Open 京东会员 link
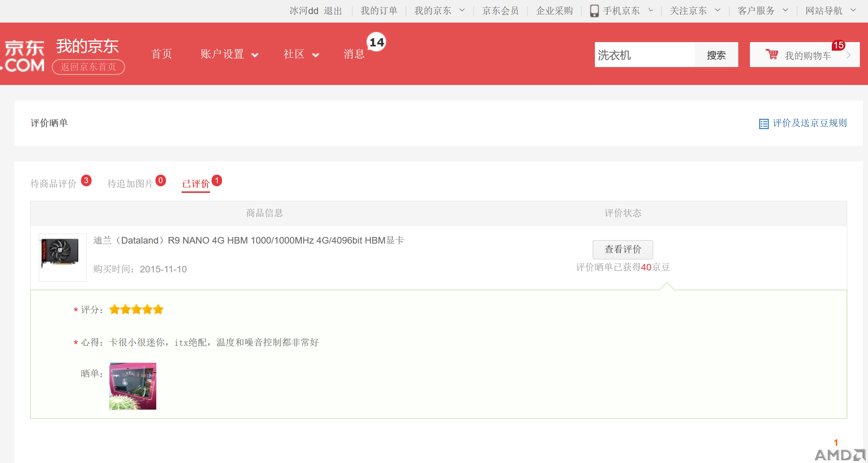Screen dimensions: 868x463 501,11
